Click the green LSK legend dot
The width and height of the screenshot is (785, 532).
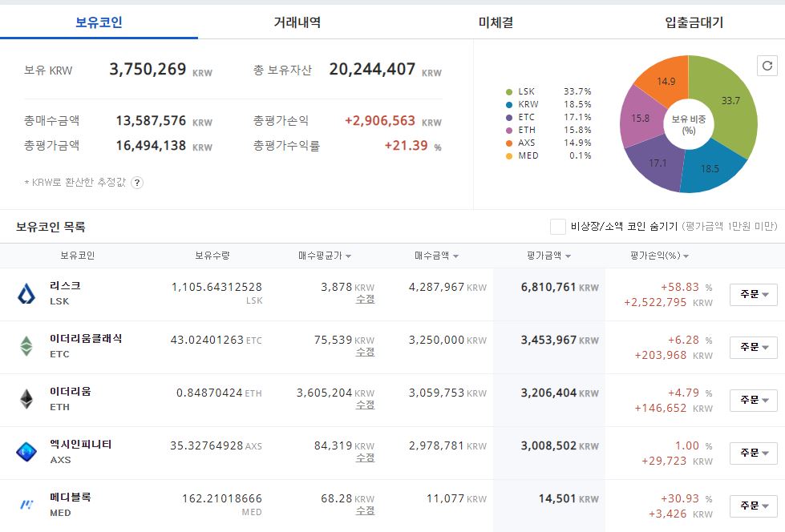[x=509, y=92]
